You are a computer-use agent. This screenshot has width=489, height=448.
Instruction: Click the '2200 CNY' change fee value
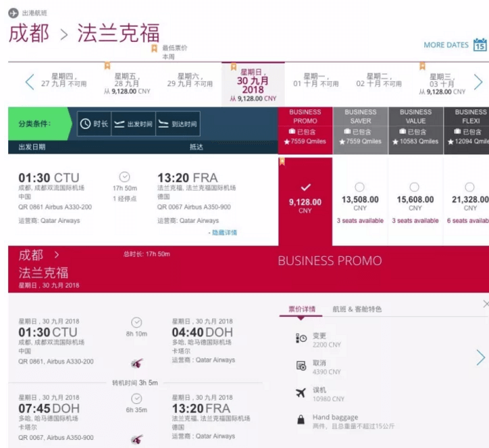tap(326, 345)
